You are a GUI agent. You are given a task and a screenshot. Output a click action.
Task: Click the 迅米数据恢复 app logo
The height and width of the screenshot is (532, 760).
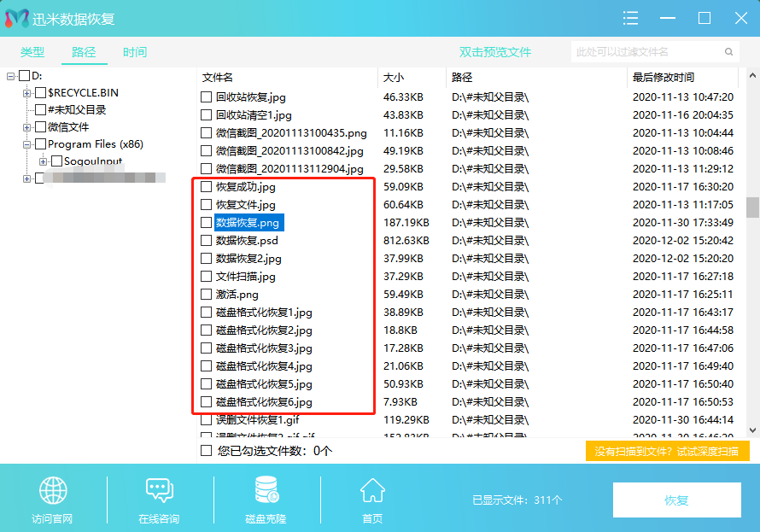click(17, 18)
